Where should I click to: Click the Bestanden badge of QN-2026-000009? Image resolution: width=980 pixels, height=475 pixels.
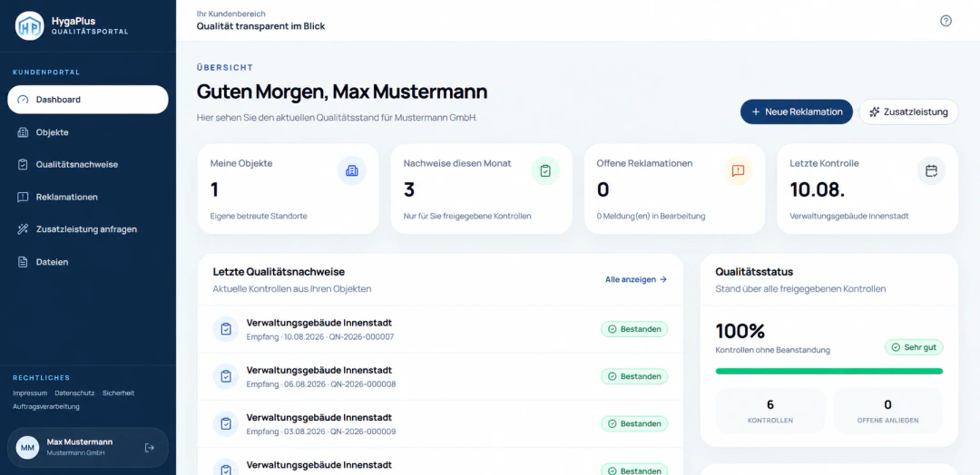coord(634,424)
